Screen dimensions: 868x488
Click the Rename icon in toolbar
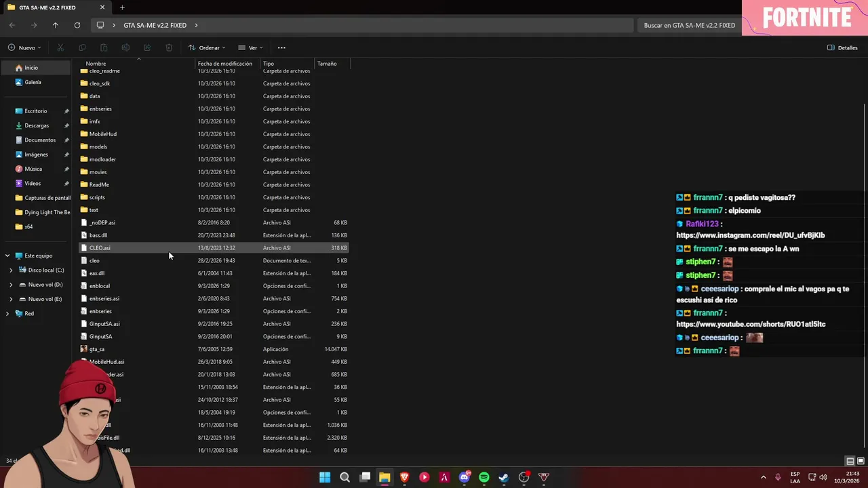click(x=125, y=47)
